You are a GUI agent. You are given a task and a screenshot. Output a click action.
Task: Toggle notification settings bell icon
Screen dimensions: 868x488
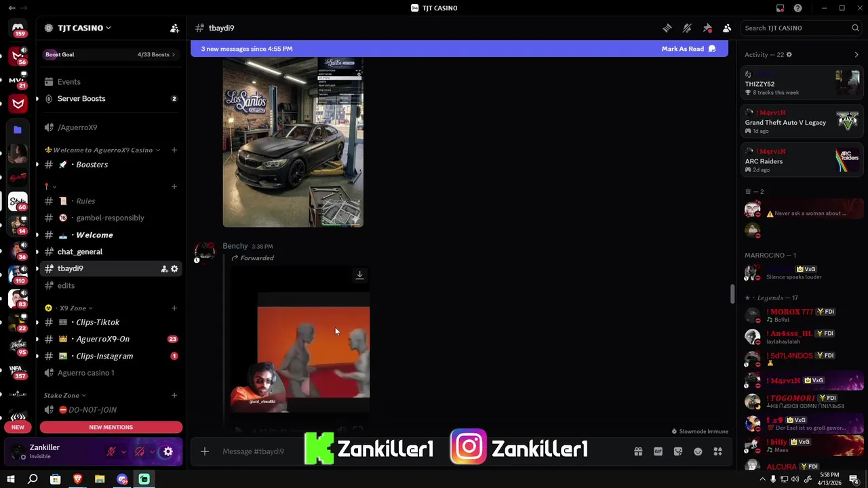(687, 28)
